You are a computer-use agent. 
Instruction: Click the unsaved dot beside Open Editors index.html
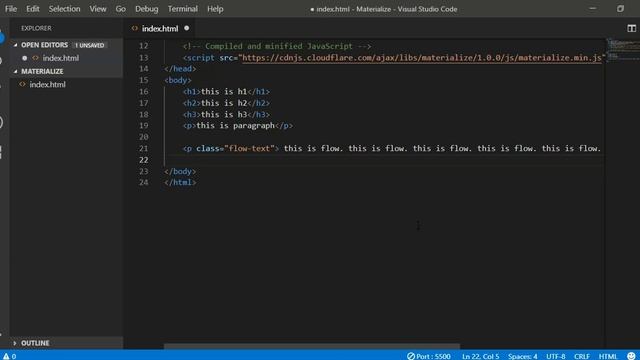(x=24, y=58)
